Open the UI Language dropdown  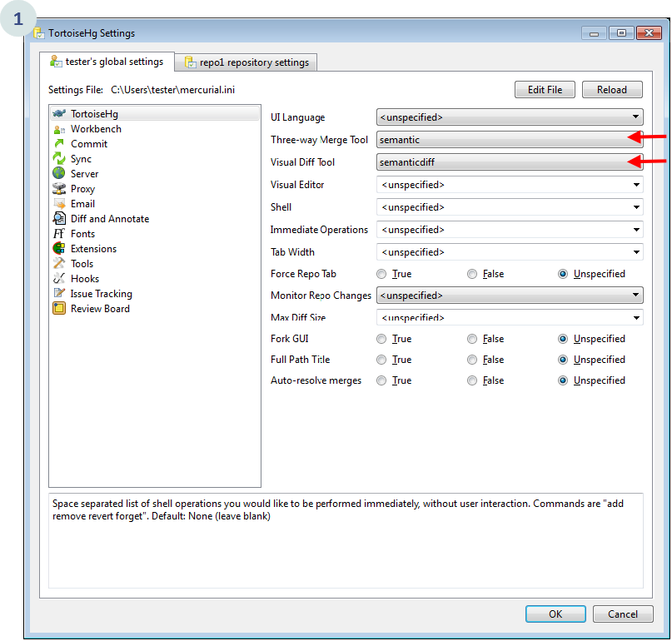click(x=510, y=117)
